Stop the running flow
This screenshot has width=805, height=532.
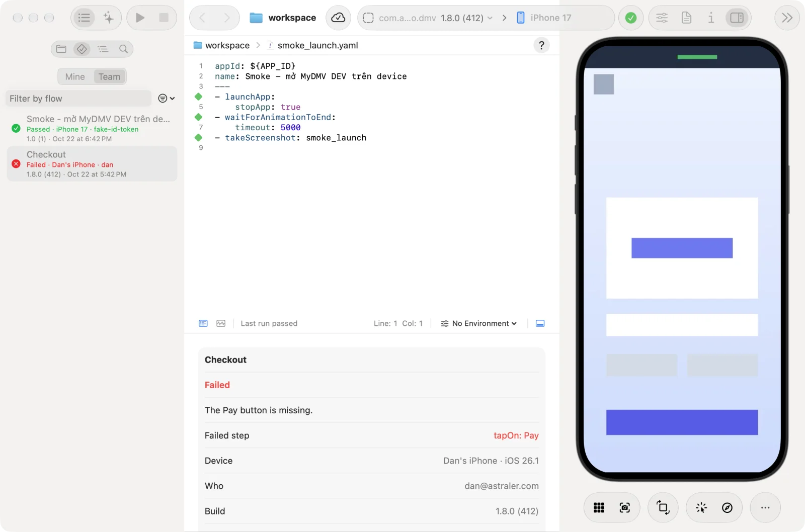pyautogui.click(x=164, y=18)
